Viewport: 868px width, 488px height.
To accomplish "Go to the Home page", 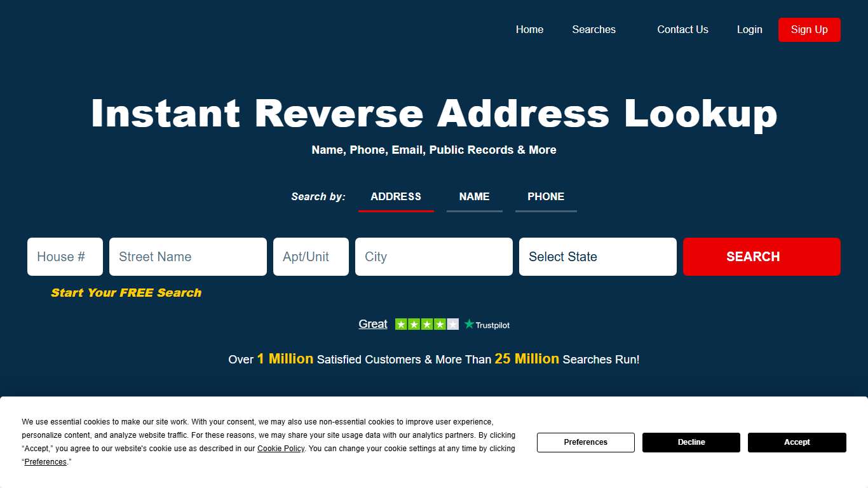I will (x=529, y=29).
